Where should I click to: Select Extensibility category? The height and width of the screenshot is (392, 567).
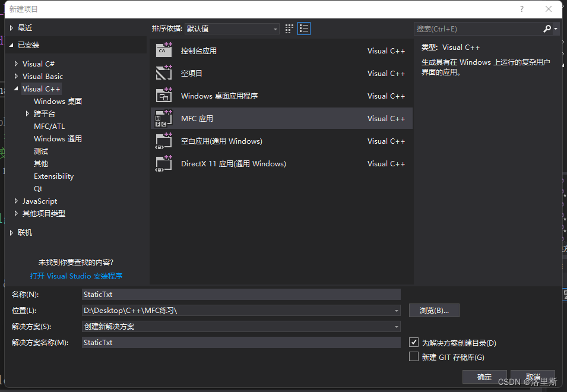tap(53, 176)
